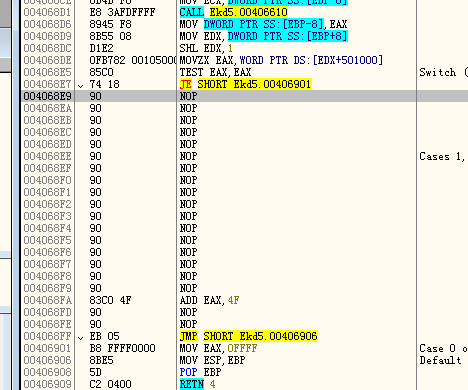Screen dimensions: 468x390
Task: Select the MOVZX EAX,WORD PTR instruction
Action: pos(281,60)
